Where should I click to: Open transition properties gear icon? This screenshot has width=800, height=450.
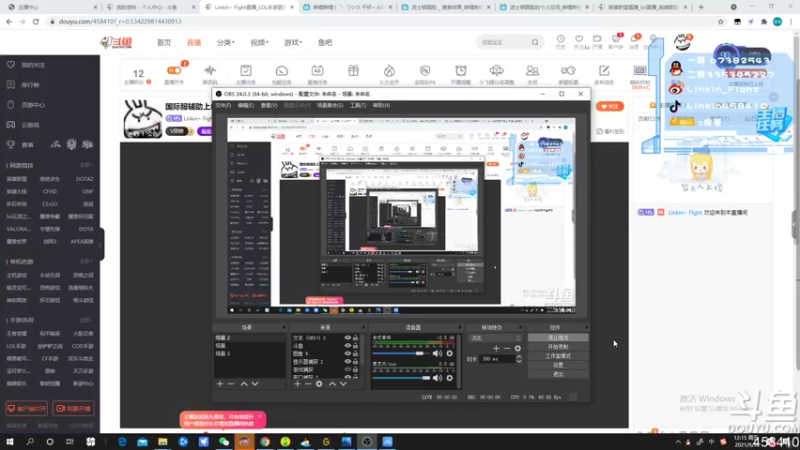[518, 348]
